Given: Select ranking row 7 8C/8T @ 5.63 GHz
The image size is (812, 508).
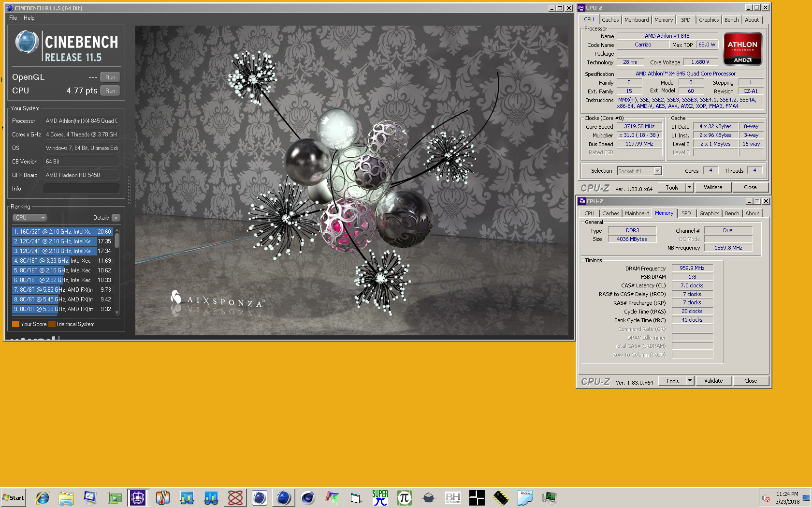Looking at the screenshot, I should click(62, 290).
